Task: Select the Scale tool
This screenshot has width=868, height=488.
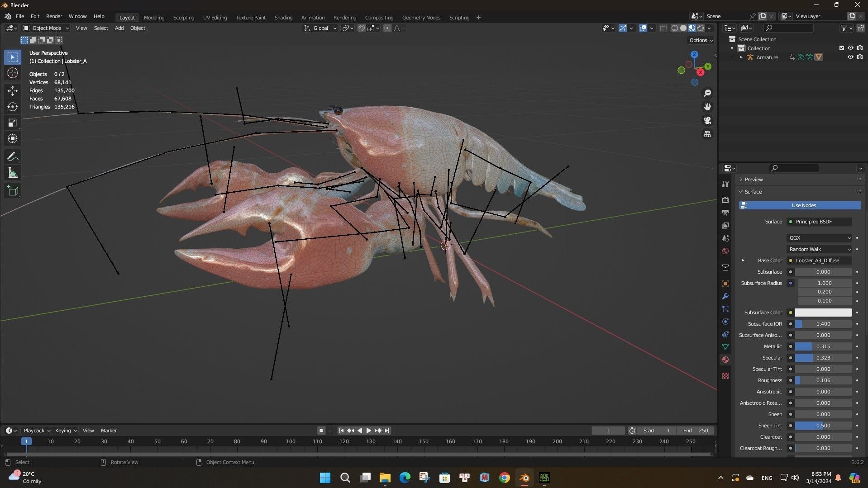Action: click(x=13, y=123)
